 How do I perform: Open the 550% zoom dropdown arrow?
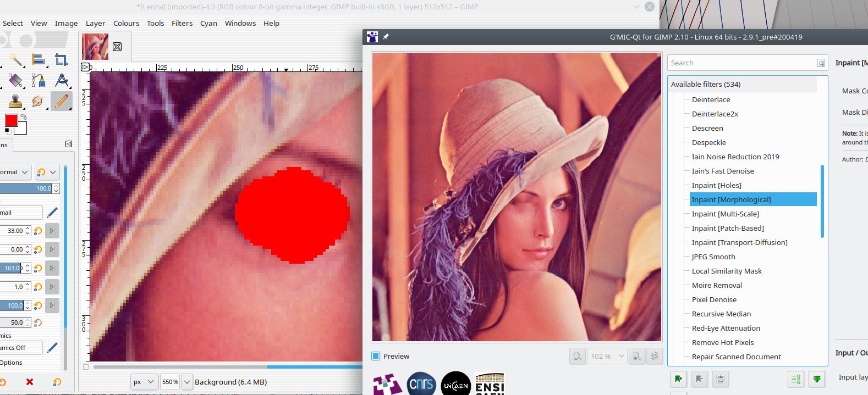coord(187,382)
